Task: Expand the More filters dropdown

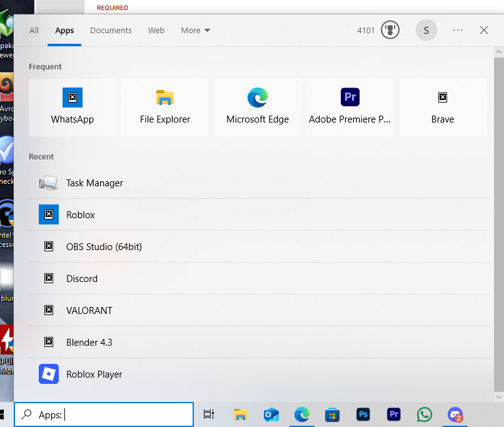Action: pos(196,30)
